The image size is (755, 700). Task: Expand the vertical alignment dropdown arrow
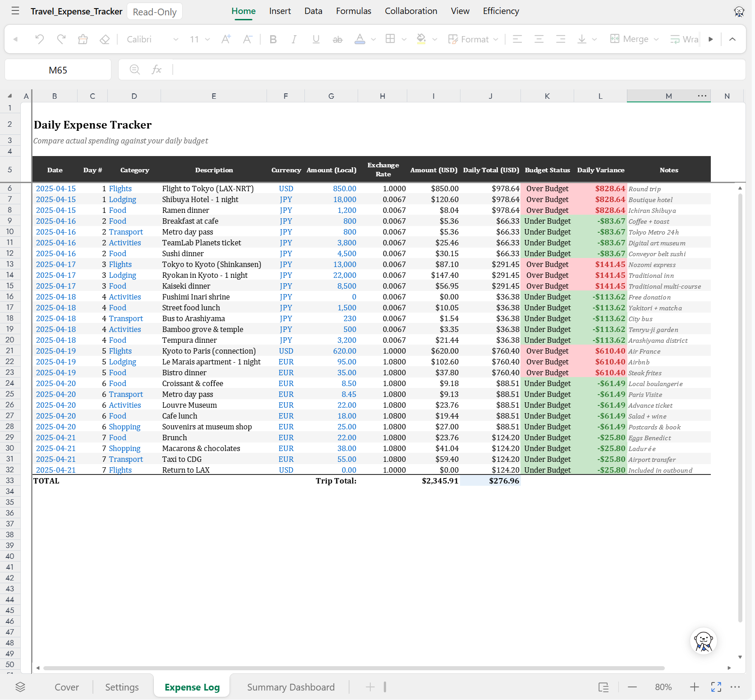594,40
